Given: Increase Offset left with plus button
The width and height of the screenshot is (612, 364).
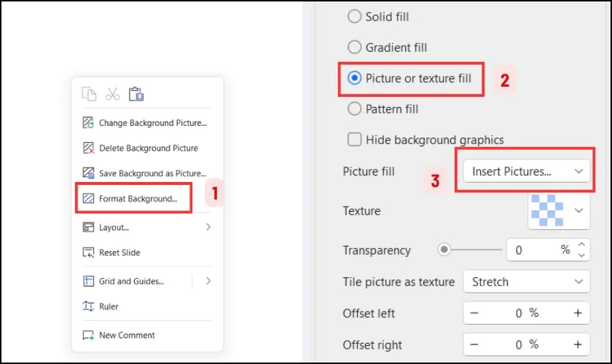Looking at the screenshot, I should click(578, 313).
